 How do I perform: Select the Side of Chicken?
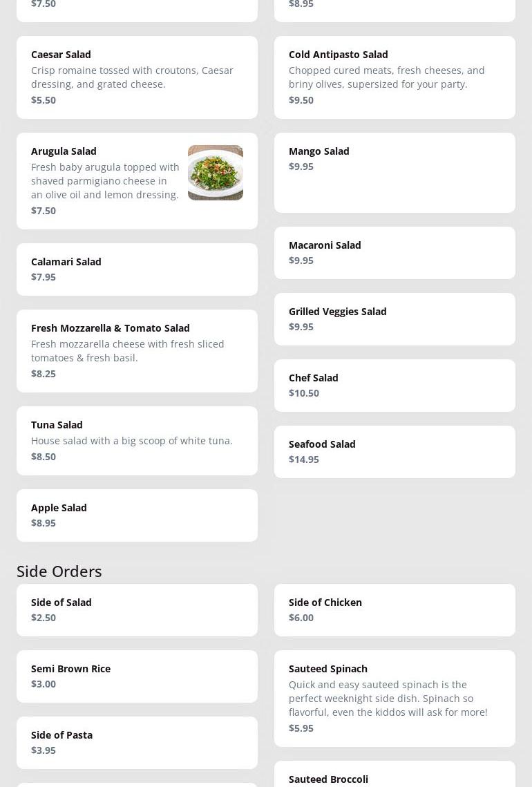click(x=395, y=609)
